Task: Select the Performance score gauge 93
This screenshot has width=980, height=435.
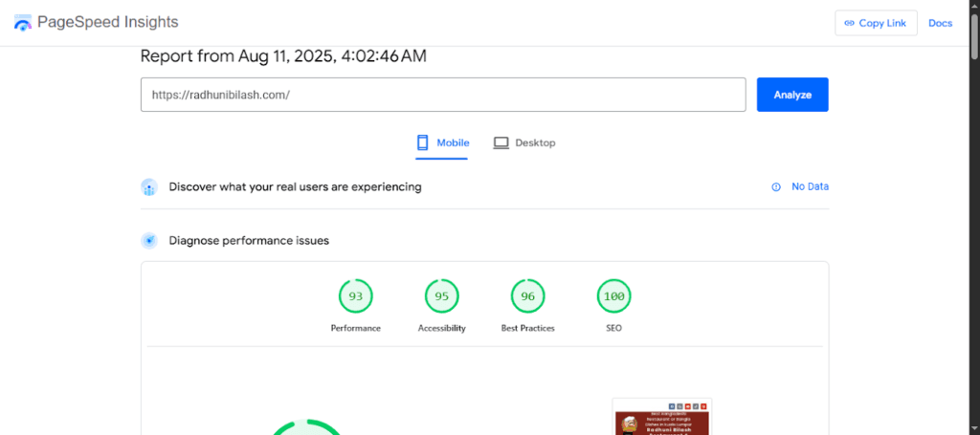Action: (356, 296)
